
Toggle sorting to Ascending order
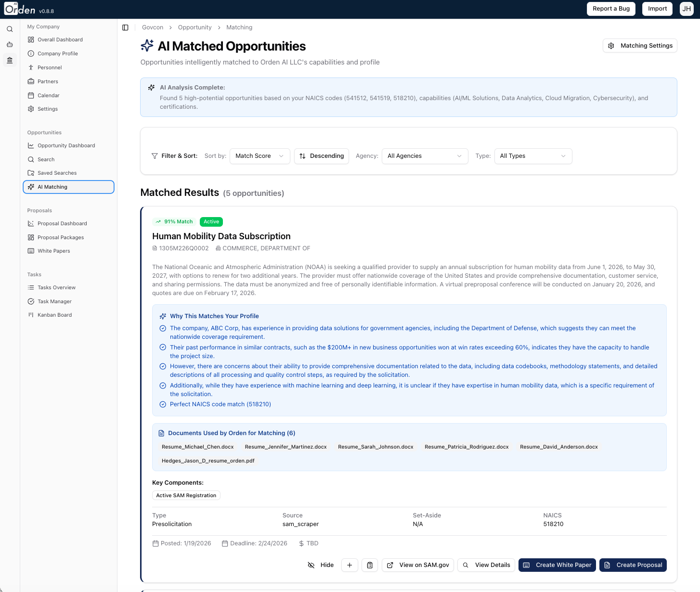321,156
